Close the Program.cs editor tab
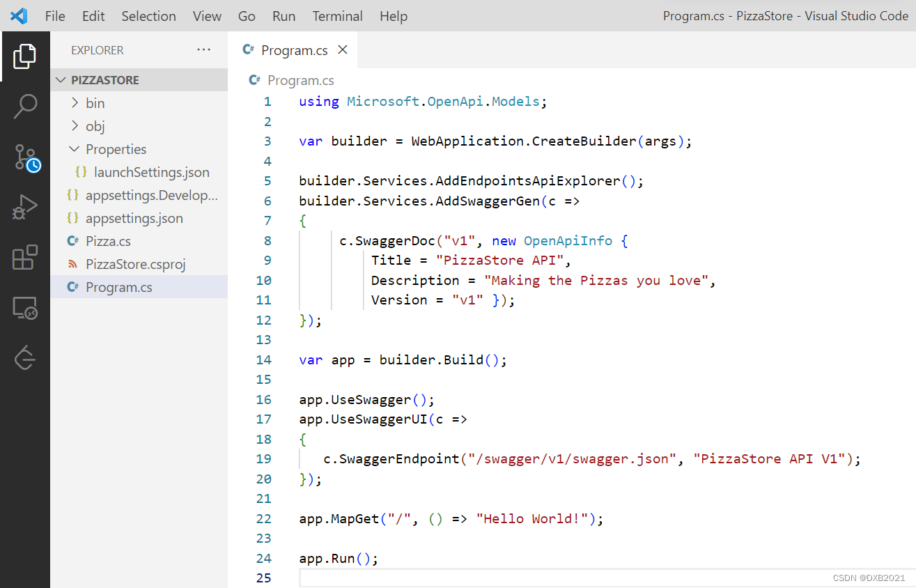916x588 pixels. pos(342,49)
